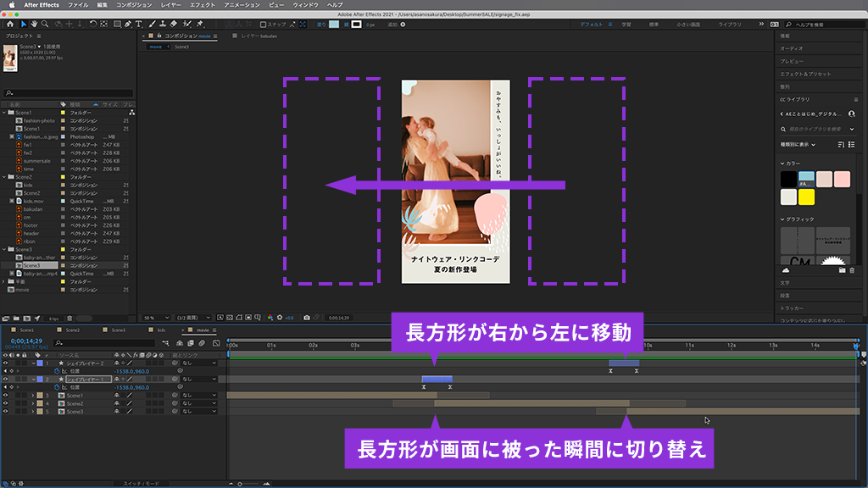Toggle the frame blending icon in timeline header
This screenshot has width=868, height=488.
pyautogui.click(x=191, y=343)
